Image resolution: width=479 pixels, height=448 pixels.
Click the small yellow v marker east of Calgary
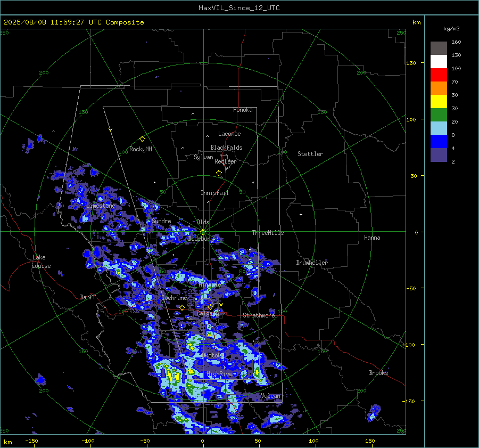click(x=221, y=305)
